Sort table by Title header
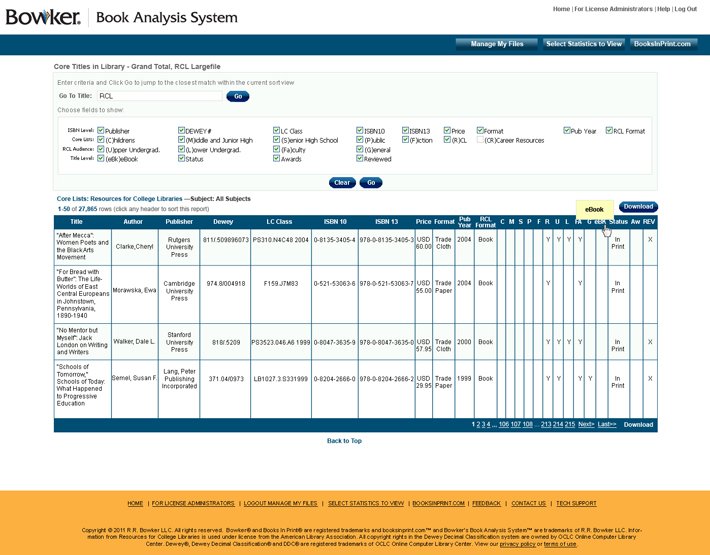This screenshot has width=710, height=555. click(x=76, y=222)
